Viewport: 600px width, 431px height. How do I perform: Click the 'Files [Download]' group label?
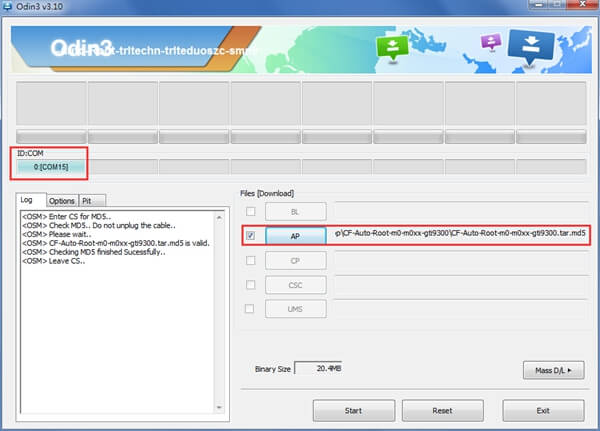point(267,193)
